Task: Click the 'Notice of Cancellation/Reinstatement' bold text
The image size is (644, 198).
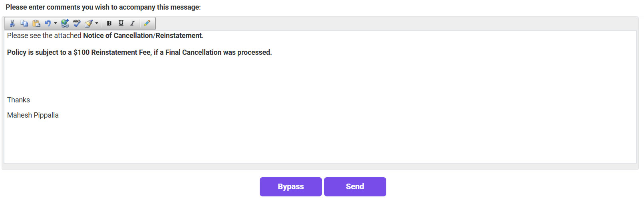Action: (x=142, y=36)
